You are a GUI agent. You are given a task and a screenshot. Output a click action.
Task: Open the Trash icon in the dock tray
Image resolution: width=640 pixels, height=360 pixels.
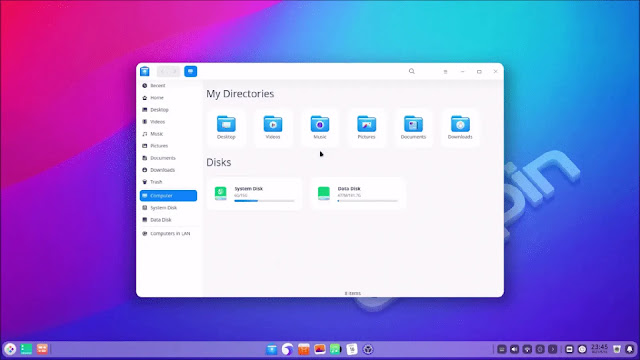coord(617,349)
